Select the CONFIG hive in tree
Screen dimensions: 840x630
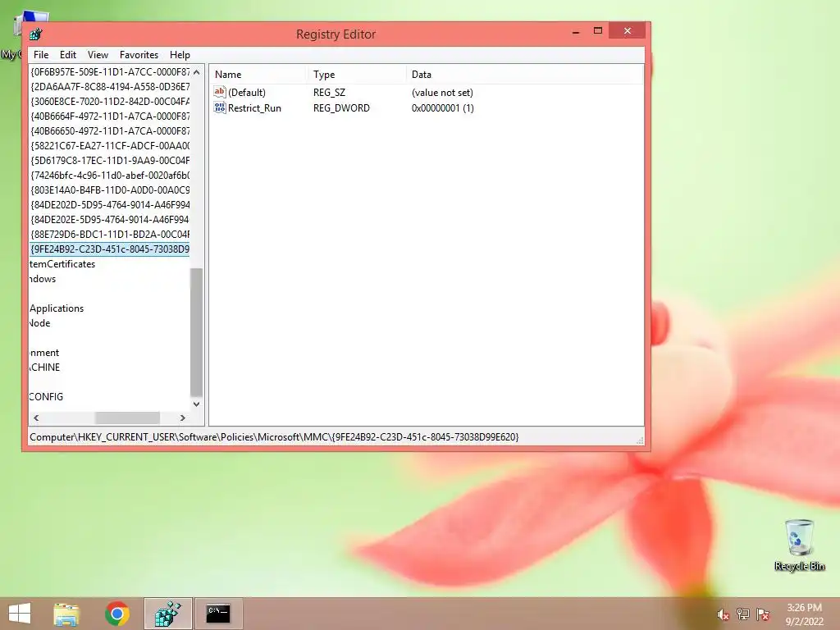point(46,397)
